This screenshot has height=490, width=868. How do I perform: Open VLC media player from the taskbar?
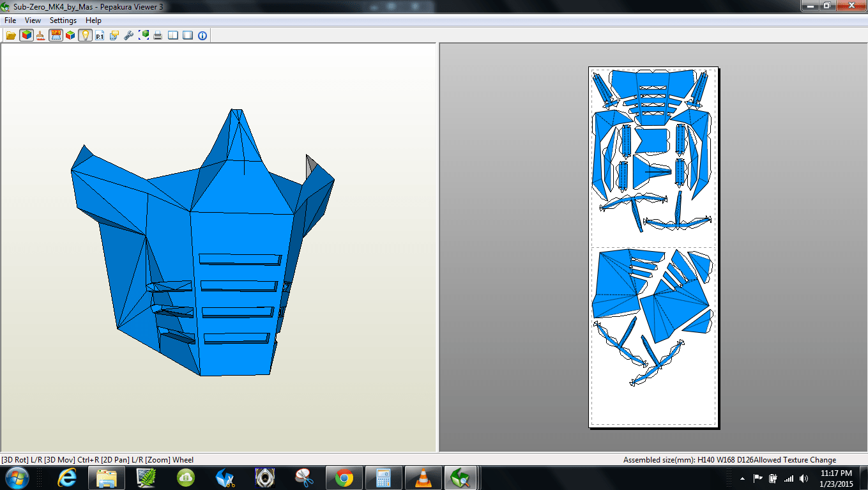[x=423, y=477]
